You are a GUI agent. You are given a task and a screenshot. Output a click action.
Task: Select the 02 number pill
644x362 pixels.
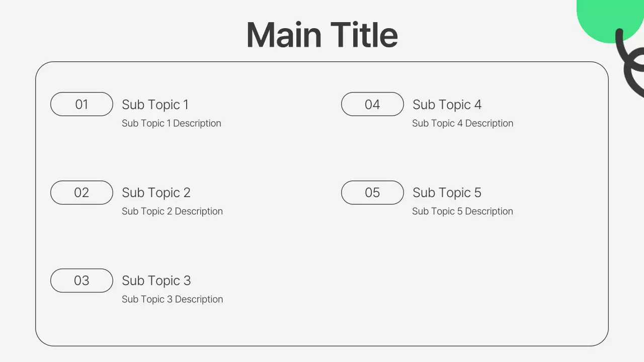tap(82, 193)
